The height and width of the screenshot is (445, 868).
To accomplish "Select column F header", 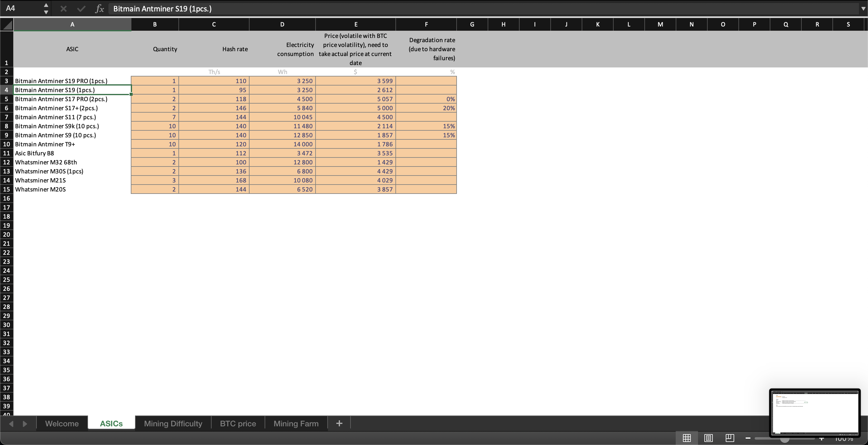I will coord(426,24).
